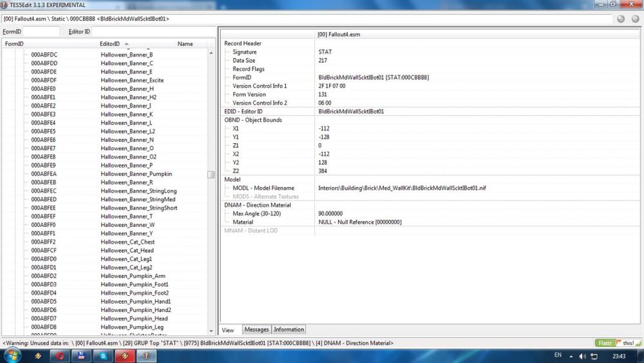Select the Halloween_Pumpkin_Arm record
This screenshot has height=363, width=644.
pos(133,276)
